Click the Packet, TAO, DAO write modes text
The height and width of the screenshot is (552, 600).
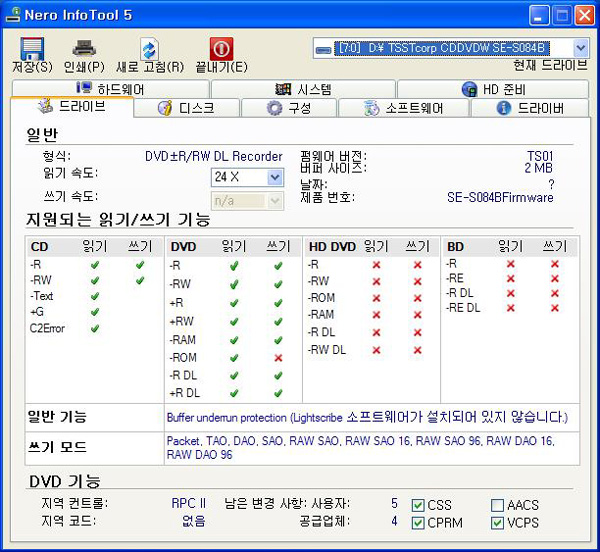tap(360, 448)
